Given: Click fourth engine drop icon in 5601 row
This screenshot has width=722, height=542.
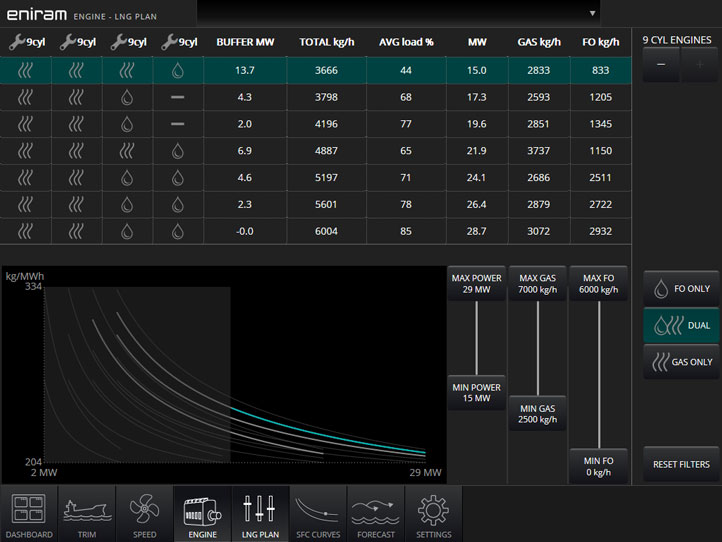Looking at the screenshot, I should click(178, 204).
